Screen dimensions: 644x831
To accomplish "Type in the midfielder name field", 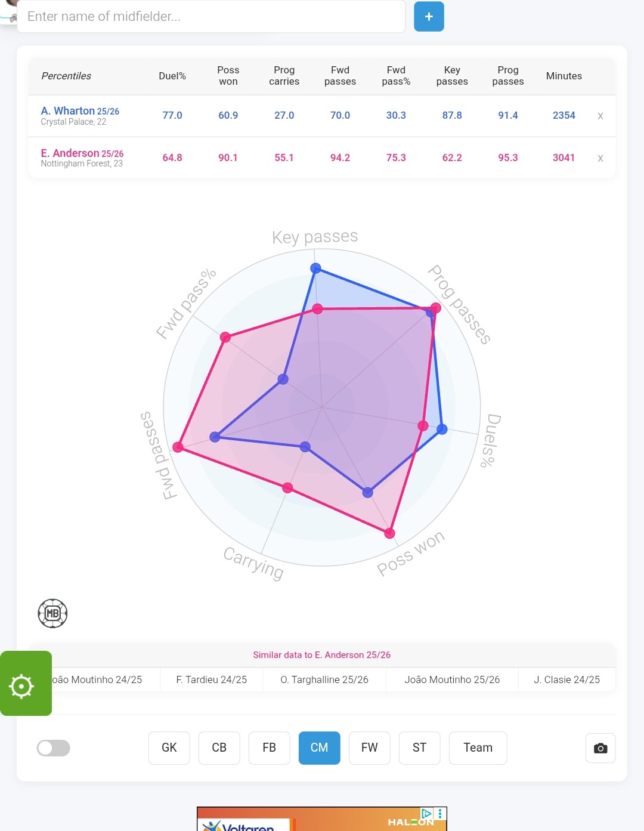I will click(x=211, y=17).
